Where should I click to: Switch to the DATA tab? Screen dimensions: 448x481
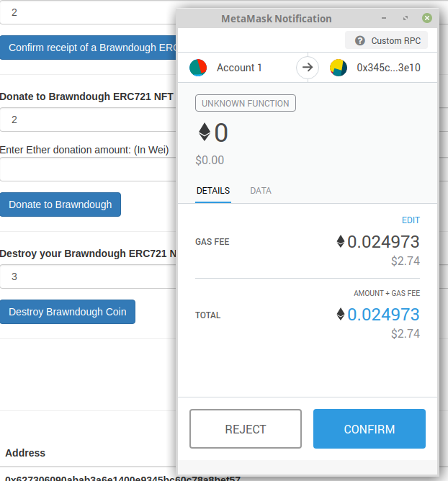(x=261, y=191)
